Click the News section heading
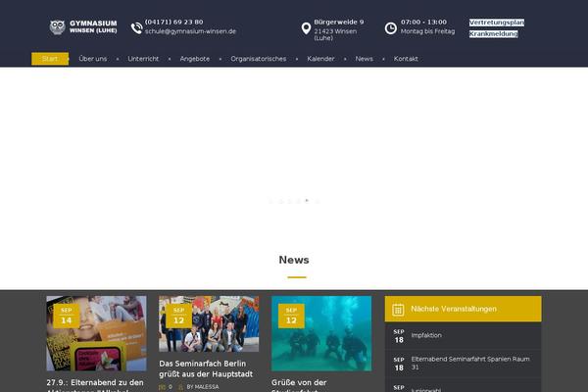 tap(294, 260)
